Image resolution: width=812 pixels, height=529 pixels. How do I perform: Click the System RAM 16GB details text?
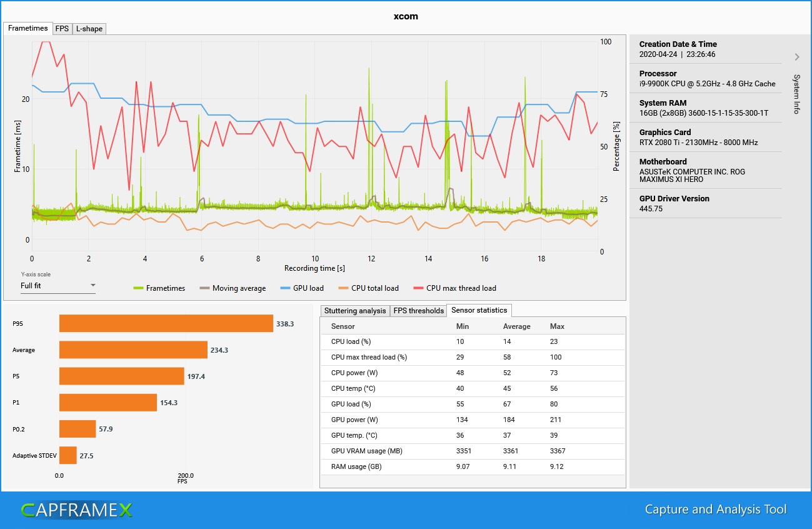[704, 113]
